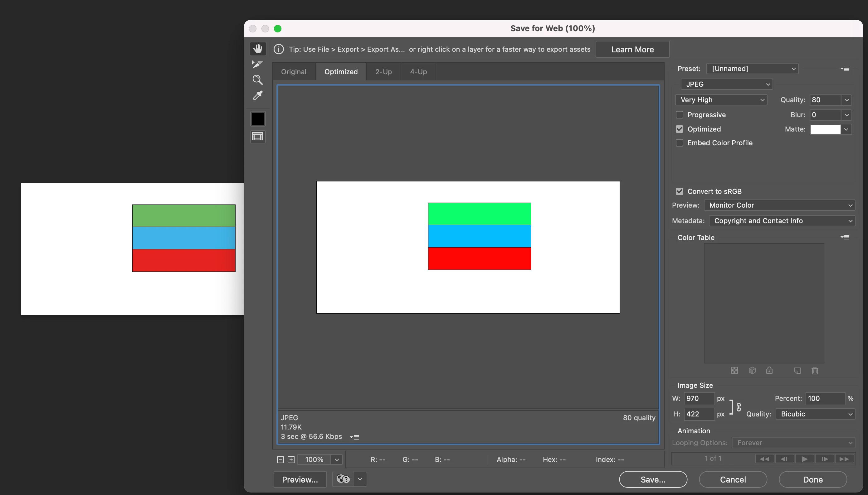Select the Zoom tool
The width and height of the screenshot is (868, 495).
(x=258, y=80)
